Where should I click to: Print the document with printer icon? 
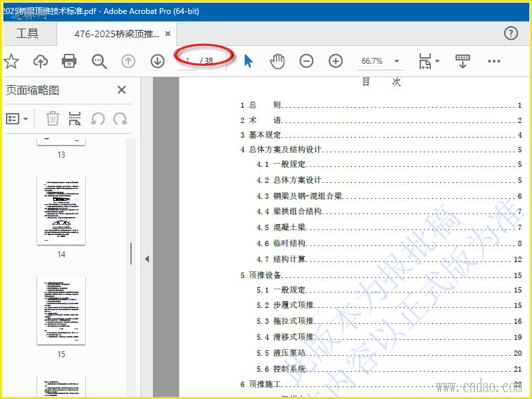pyautogui.click(x=69, y=61)
